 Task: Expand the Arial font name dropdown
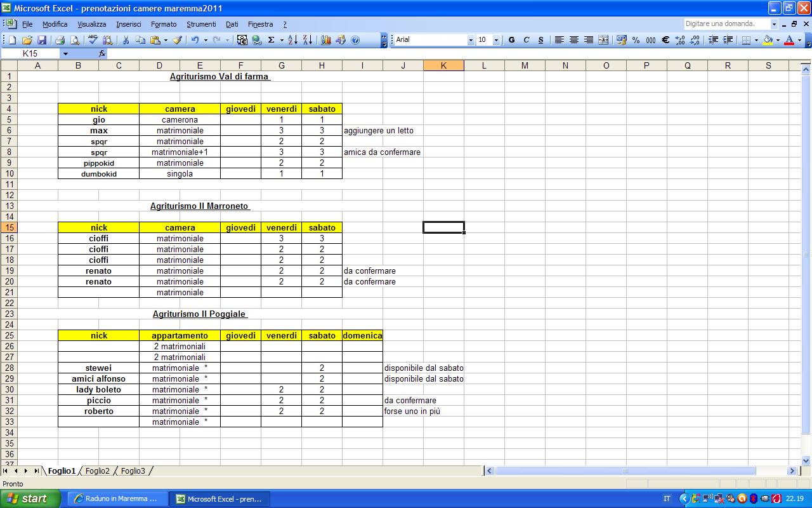(471, 40)
